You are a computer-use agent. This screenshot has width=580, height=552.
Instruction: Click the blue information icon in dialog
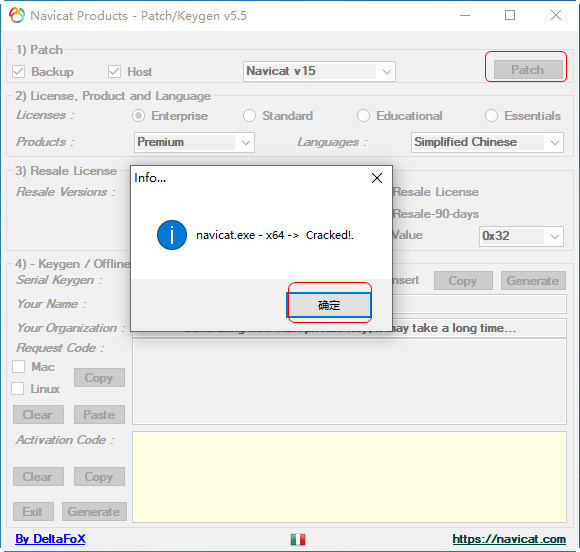pyautogui.click(x=172, y=235)
